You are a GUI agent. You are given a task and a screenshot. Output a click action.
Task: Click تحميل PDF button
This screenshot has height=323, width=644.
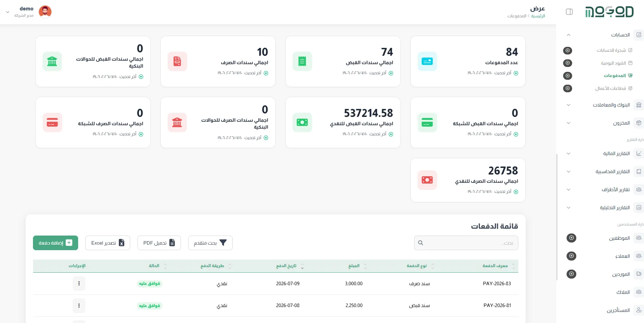[x=159, y=243]
